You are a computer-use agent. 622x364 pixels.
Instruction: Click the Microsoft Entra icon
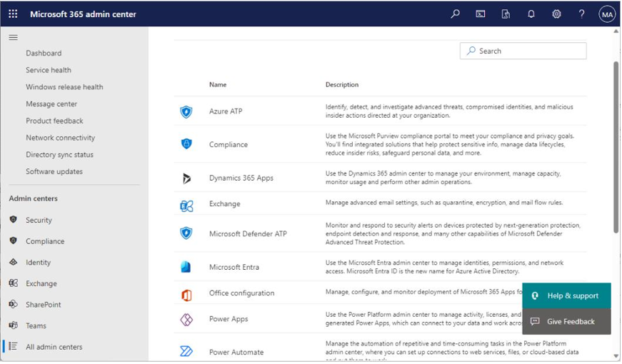186,267
